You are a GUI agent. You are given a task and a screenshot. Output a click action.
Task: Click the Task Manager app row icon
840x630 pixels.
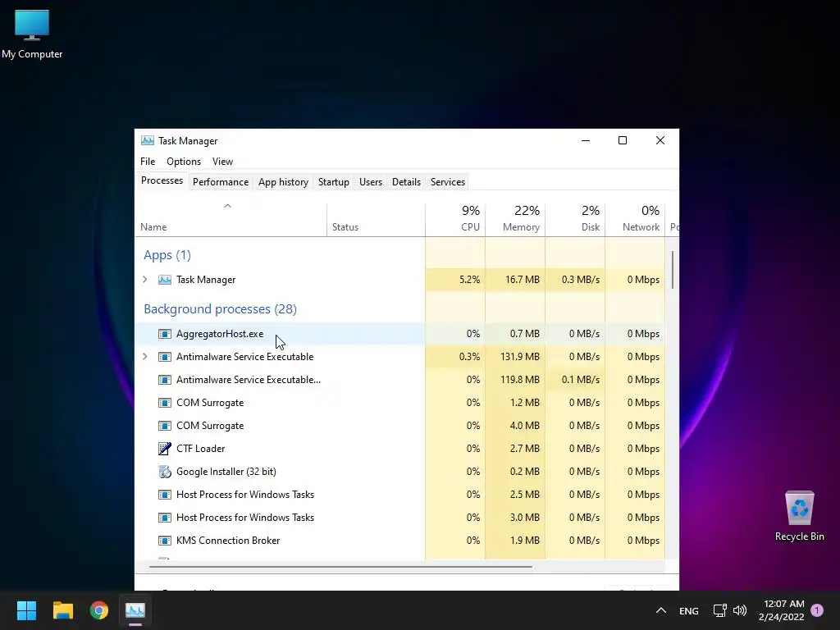click(164, 280)
